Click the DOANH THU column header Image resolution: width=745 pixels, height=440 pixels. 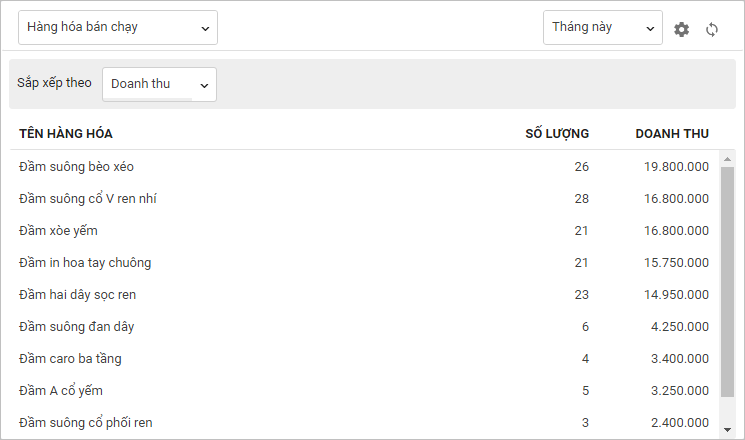pyautogui.click(x=672, y=134)
